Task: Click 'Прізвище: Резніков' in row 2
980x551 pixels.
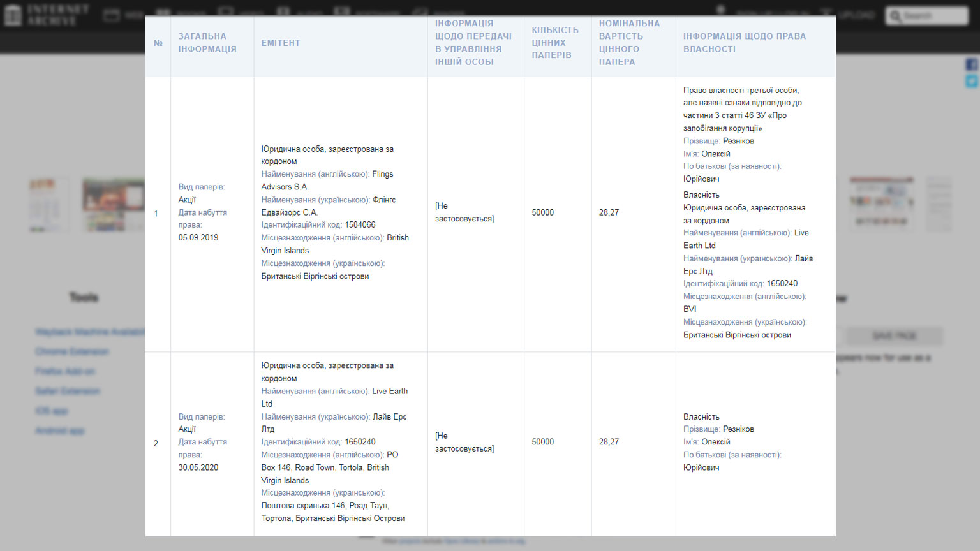Action: click(x=718, y=429)
